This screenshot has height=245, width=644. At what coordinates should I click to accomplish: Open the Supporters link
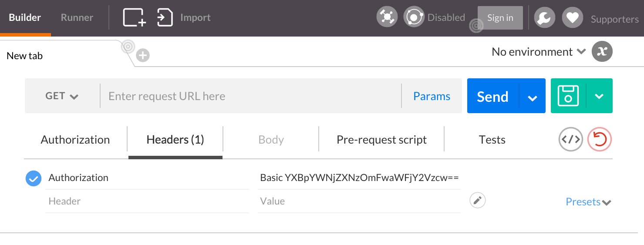pyautogui.click(x=614, y=19)
